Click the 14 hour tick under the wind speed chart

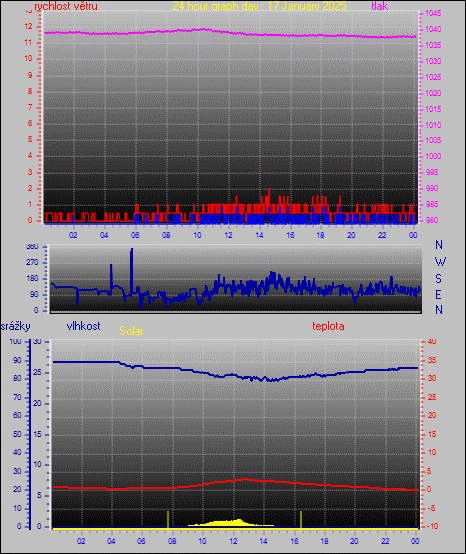click(259, 235)
